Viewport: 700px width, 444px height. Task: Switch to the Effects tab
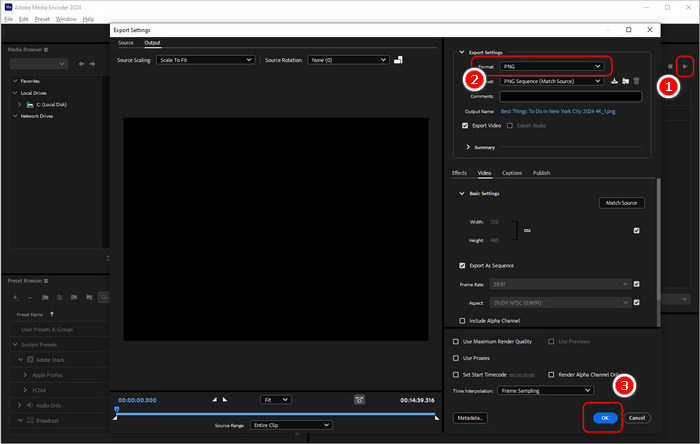pos(459,173)
